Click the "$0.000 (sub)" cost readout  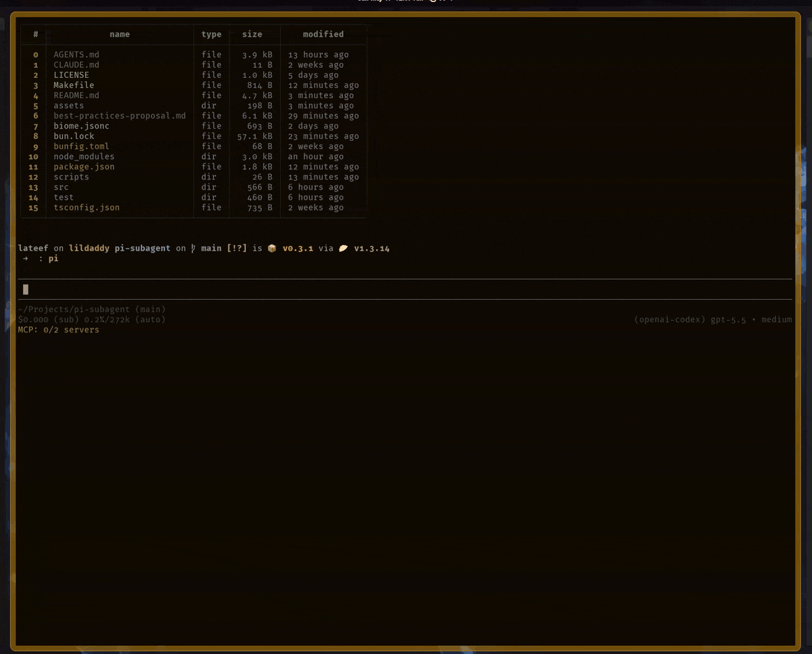(49, 320)
